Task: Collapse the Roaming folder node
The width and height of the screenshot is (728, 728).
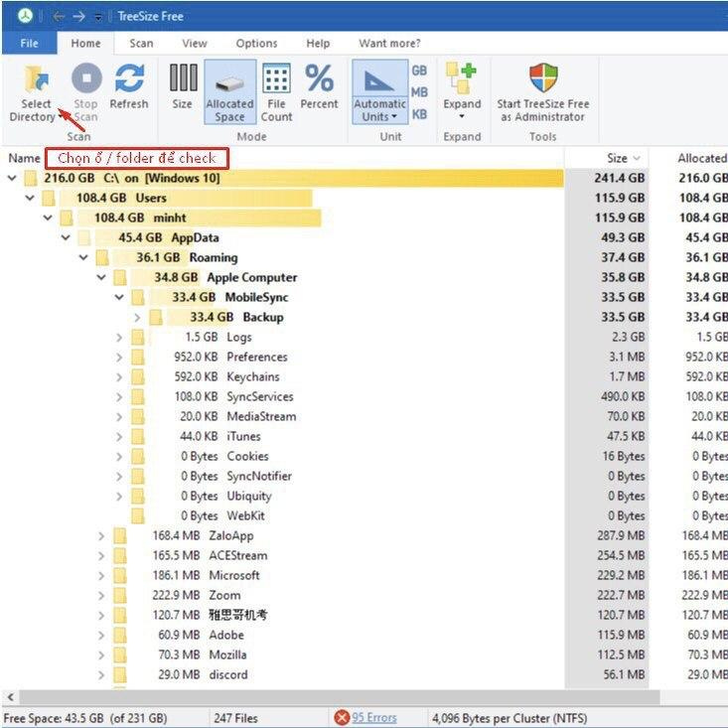Action: [x=83, y=257]
